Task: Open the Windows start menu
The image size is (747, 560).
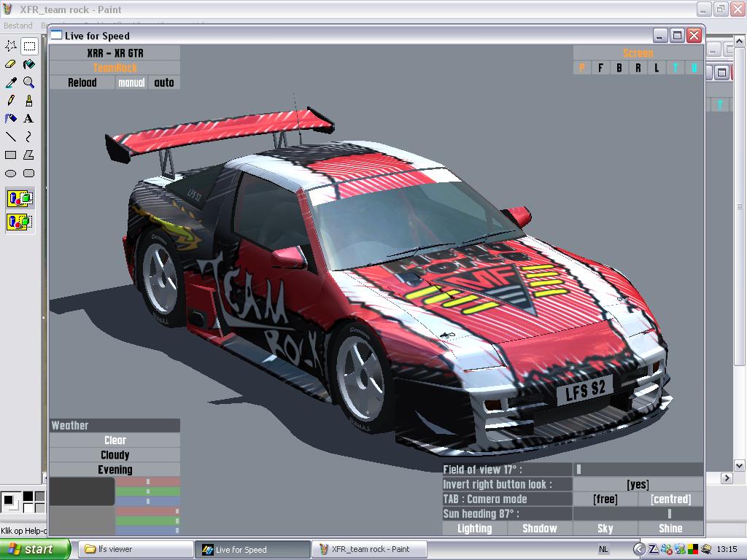Action: (x=34, y=549)
